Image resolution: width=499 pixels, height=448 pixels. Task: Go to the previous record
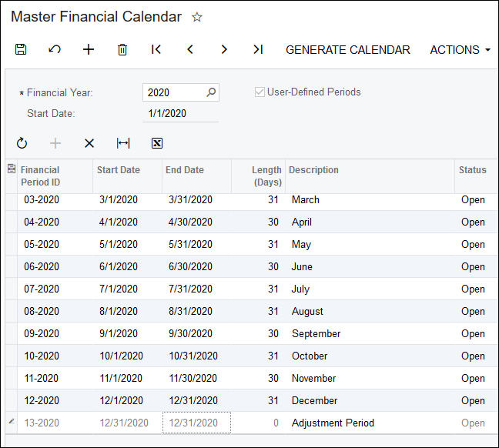pos(190,49)
